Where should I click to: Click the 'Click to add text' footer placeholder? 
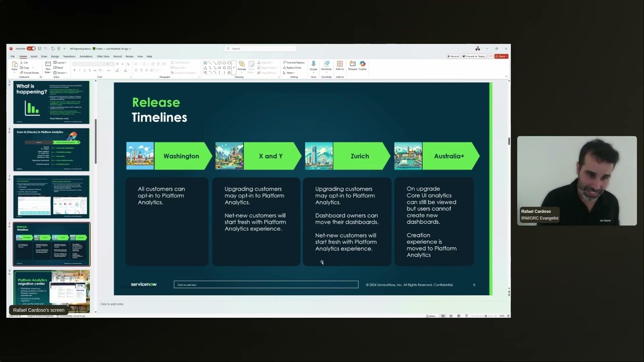click(266, 285)
